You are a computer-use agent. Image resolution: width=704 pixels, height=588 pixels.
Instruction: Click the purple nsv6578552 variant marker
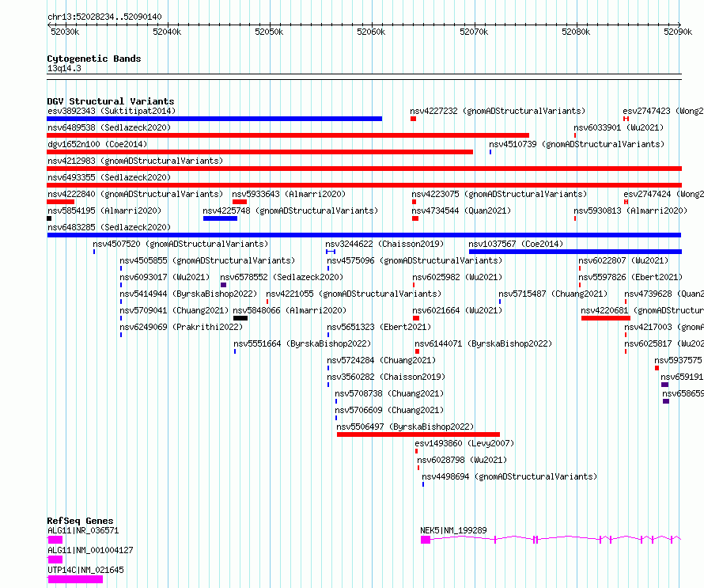pos(223,285)
